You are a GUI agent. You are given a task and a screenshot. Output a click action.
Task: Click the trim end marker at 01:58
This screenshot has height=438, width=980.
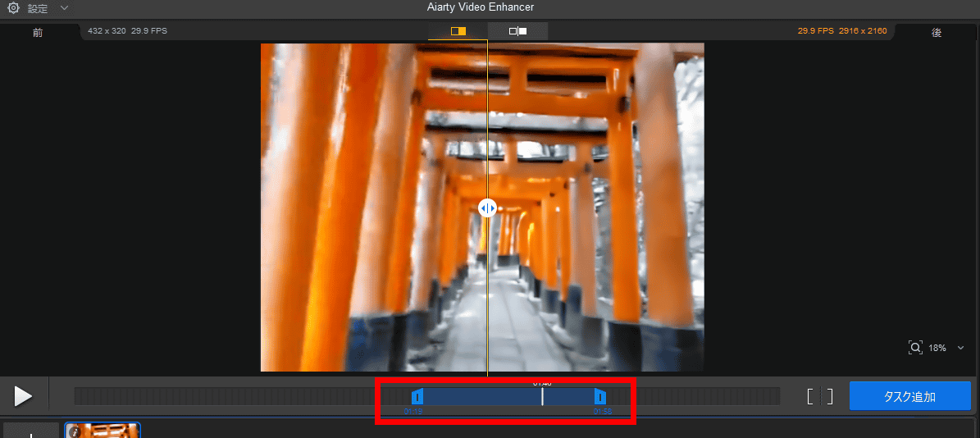600,397
